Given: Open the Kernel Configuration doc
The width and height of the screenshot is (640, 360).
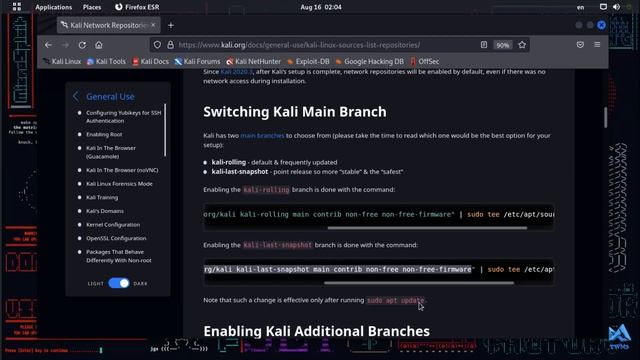Looking at the screenshot, I should (x=113, y=225).
